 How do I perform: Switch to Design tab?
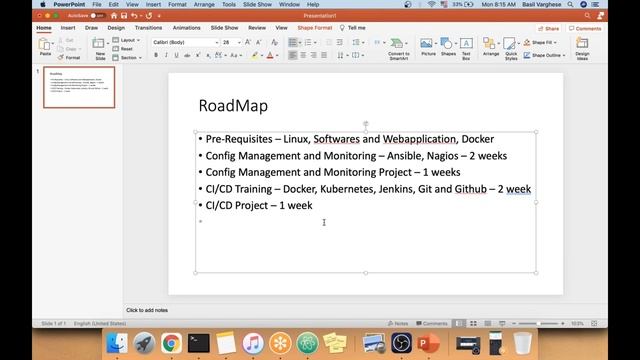point(116,28)
